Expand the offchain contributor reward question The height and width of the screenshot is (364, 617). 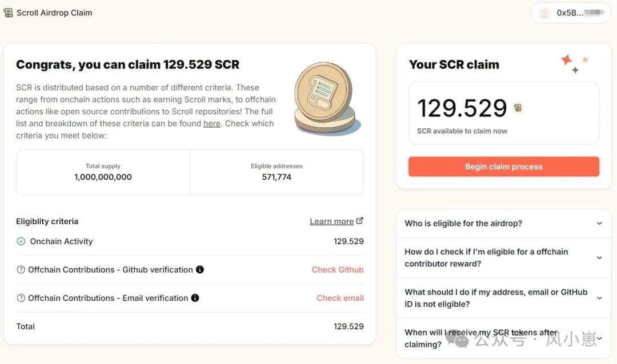tap(504, 257)
